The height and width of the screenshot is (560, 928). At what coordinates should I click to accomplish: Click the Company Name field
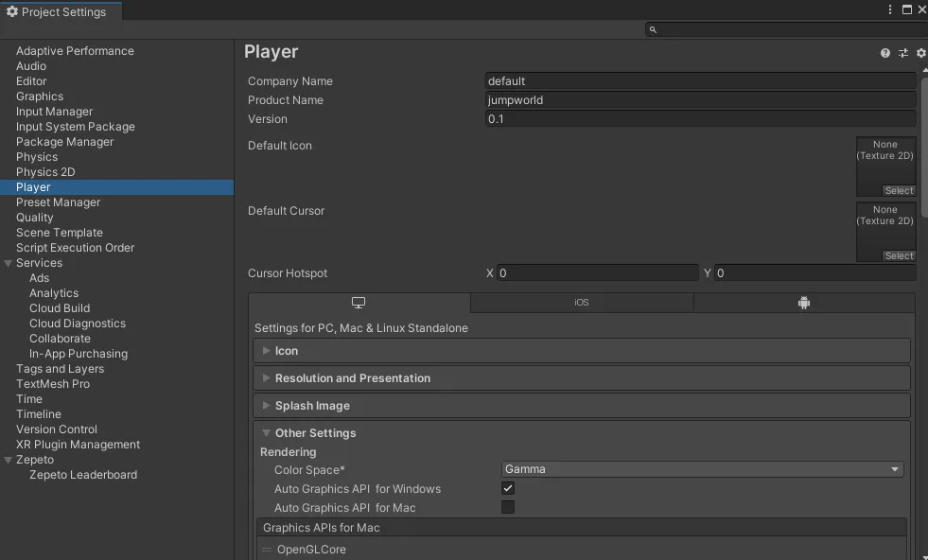point(701,81)
